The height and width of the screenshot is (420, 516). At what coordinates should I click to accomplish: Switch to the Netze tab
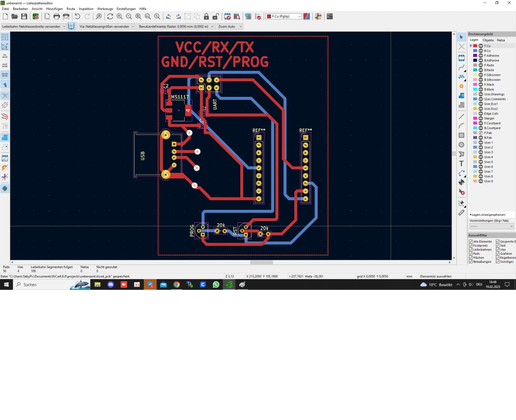pos(501,40)
